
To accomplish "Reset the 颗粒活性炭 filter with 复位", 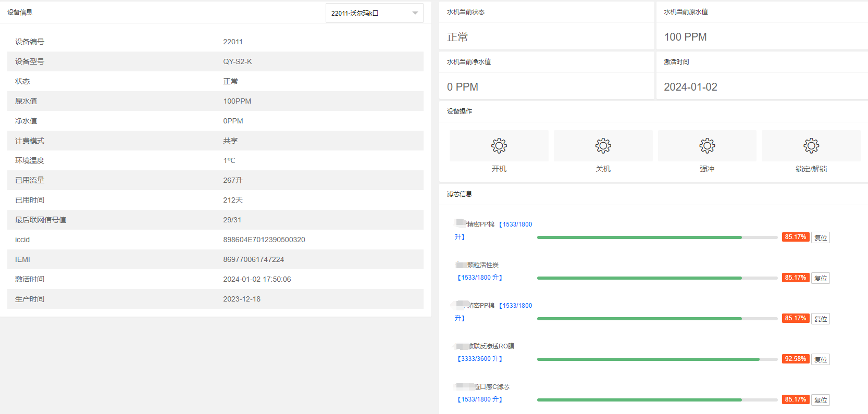I will coord(821,278).
